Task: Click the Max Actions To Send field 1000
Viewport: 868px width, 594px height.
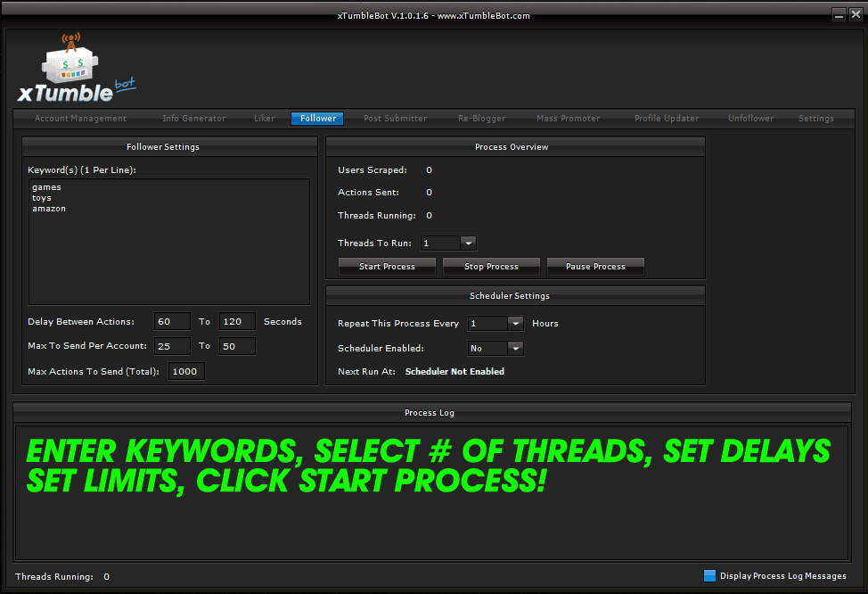Action: pyautogui.click(x=186, y=371)
